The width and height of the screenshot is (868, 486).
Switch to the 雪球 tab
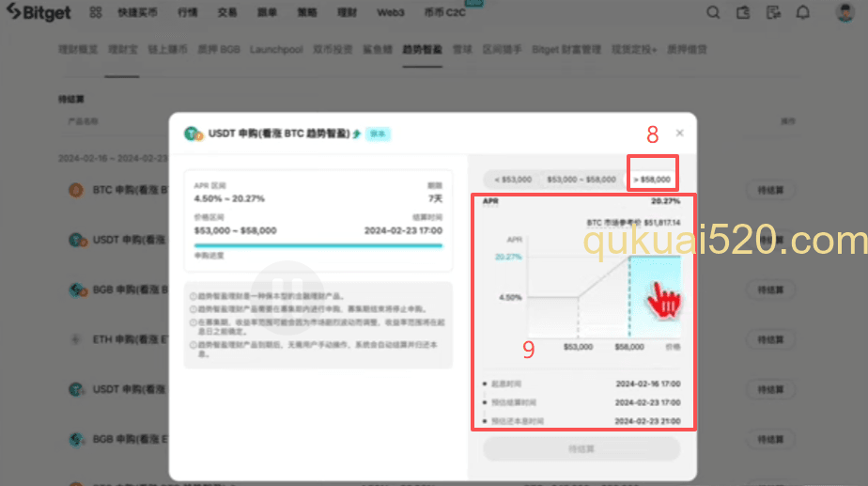[x=462, y=49]
